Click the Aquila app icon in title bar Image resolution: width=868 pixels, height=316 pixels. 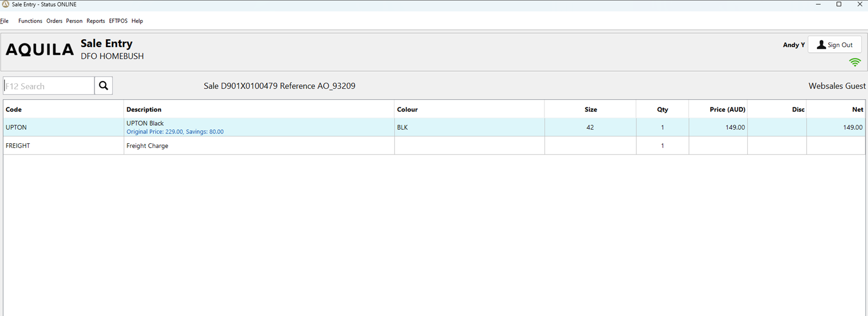[x=6, y=4]
